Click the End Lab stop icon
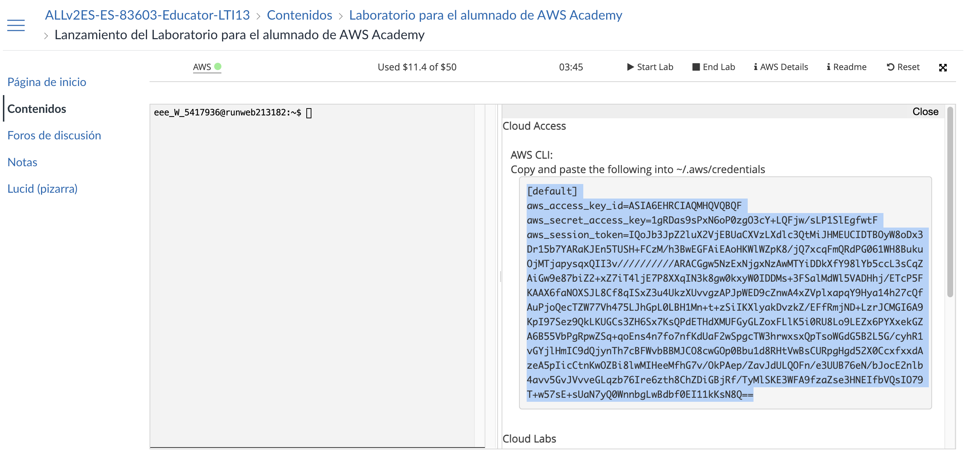 696,66
